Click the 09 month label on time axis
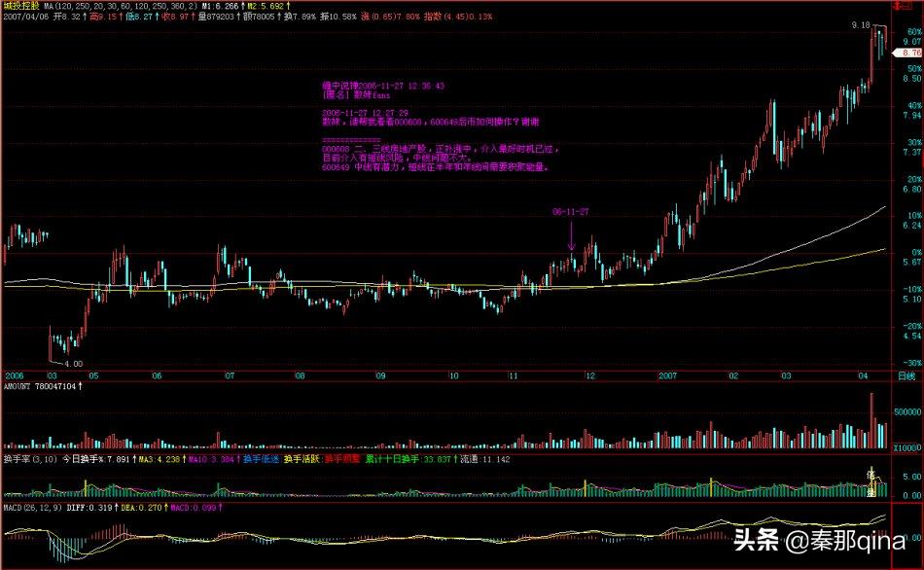The width and height of the screenshot is (924, 570). coord(380,376)
